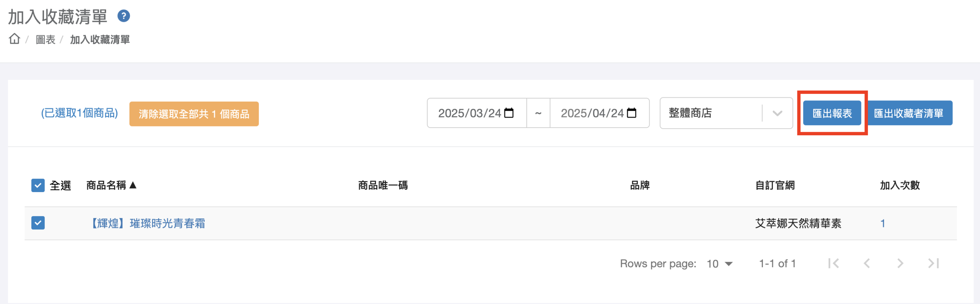Toggle the 全選 select-all checkbox
Viewport: 980px width, 304px height.
tap(38, 186)
